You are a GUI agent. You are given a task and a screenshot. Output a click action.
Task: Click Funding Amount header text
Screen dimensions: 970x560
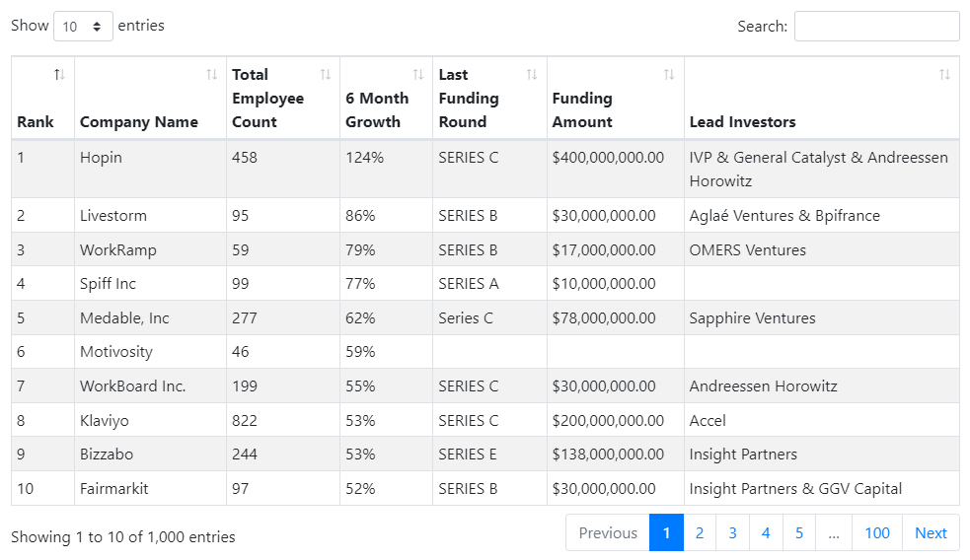pos(582,110)
